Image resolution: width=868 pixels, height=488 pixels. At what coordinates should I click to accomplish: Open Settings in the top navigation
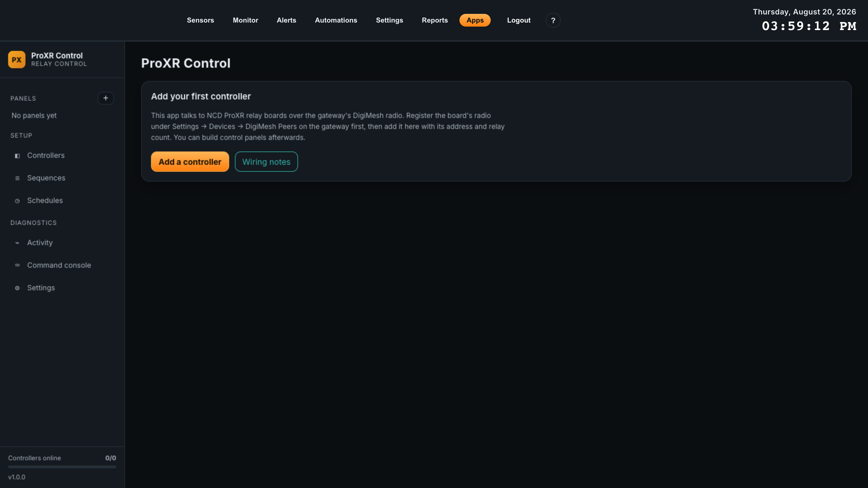pyautogui.click(x=389, y=20)
